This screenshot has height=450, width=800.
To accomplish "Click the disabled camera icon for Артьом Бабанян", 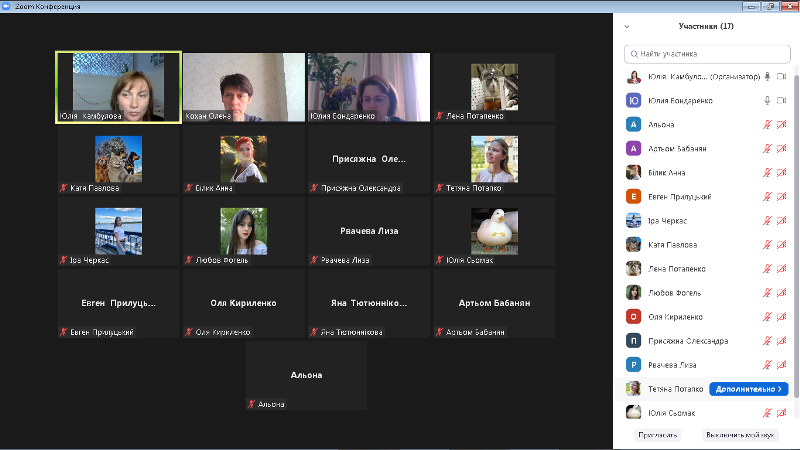I will click(781, 148).
